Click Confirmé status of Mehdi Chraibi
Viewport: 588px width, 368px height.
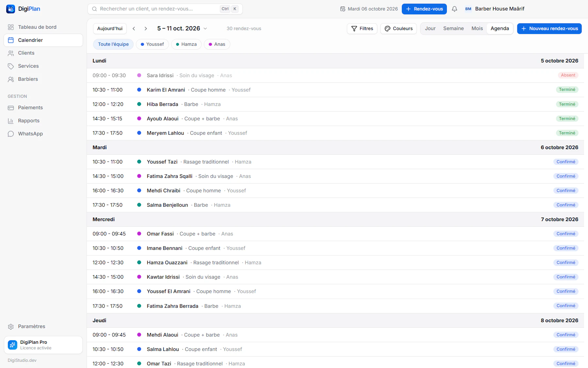566,190
